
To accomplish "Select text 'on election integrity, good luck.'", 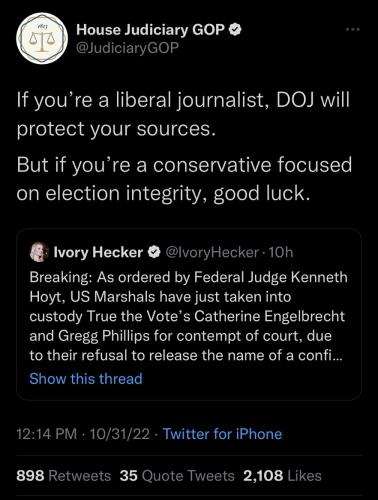I will click(x=163, y=194).
